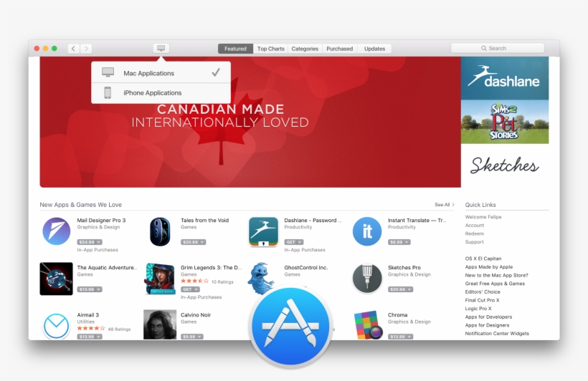The width and height of the screenshot is (588, 381).
Task: Open the Grim Legends 3 game icon
Action: coord(160,279)
